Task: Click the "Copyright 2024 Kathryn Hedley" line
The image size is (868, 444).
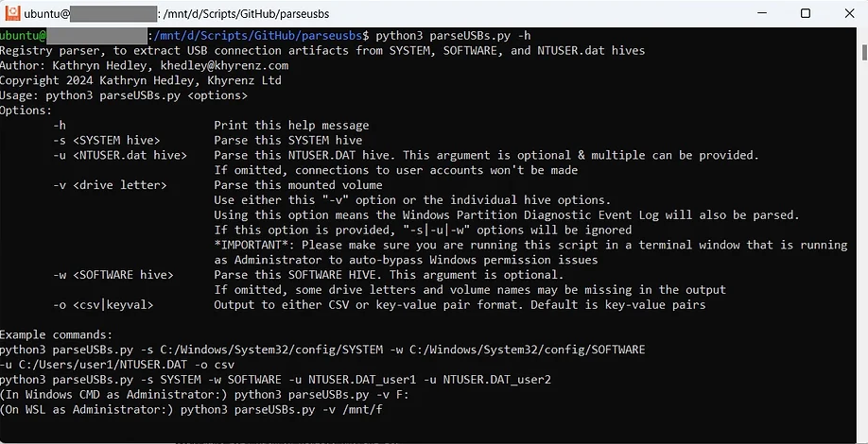Action: point(141,80)
